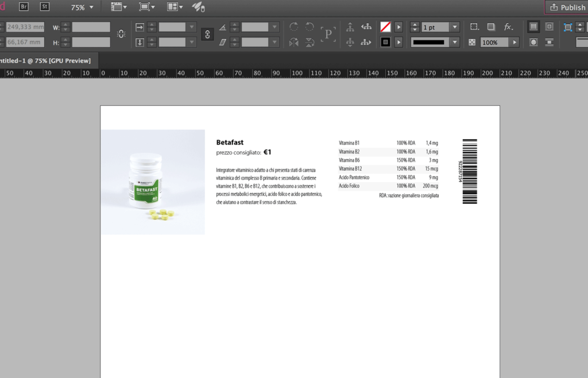Click the Rotation Angle icon
The height and width of the screenshot is (378, 588).
(223, 28)
